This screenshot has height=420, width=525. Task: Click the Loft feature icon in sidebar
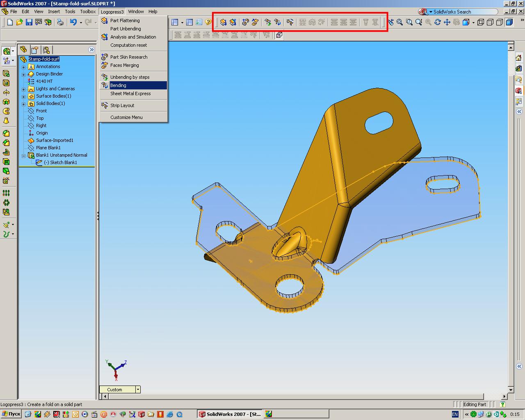coord(6,121)
